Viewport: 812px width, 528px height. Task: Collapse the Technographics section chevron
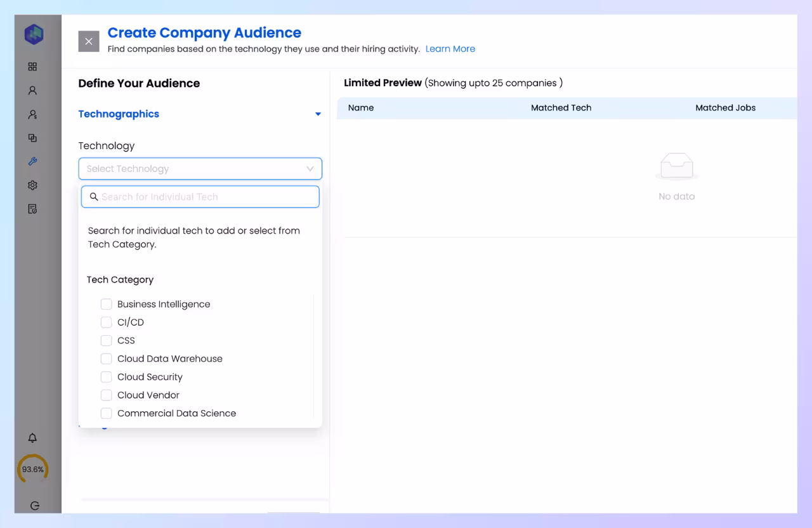click(x=318, y=114)
